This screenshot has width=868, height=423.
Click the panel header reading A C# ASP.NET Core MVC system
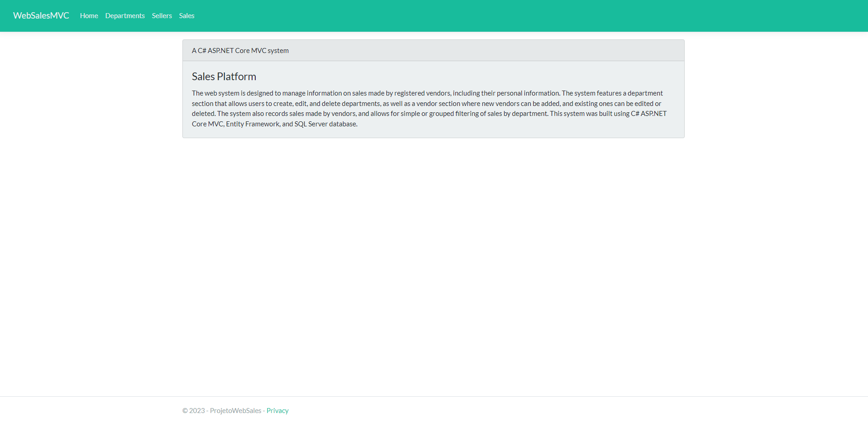point(240,50)
